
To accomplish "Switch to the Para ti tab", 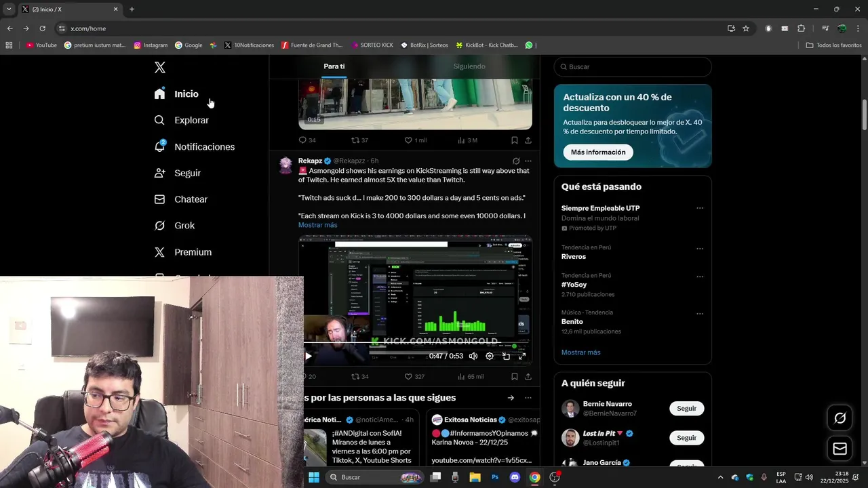I will click(x=334, y=66).
